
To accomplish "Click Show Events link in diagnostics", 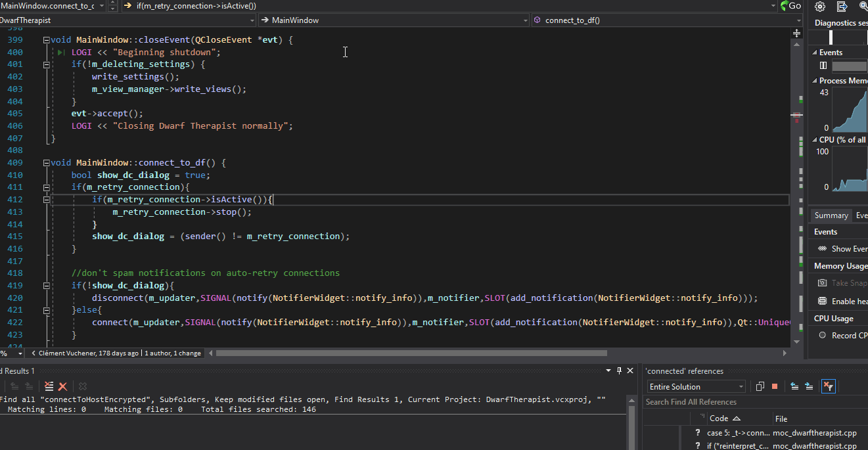I will click(849, 249).
